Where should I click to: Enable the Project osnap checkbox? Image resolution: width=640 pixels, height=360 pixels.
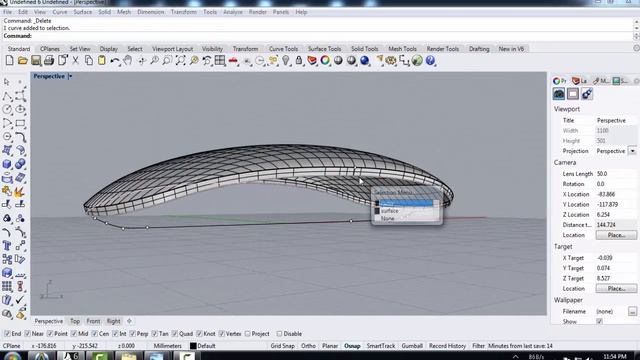click(x=247, y=334)
